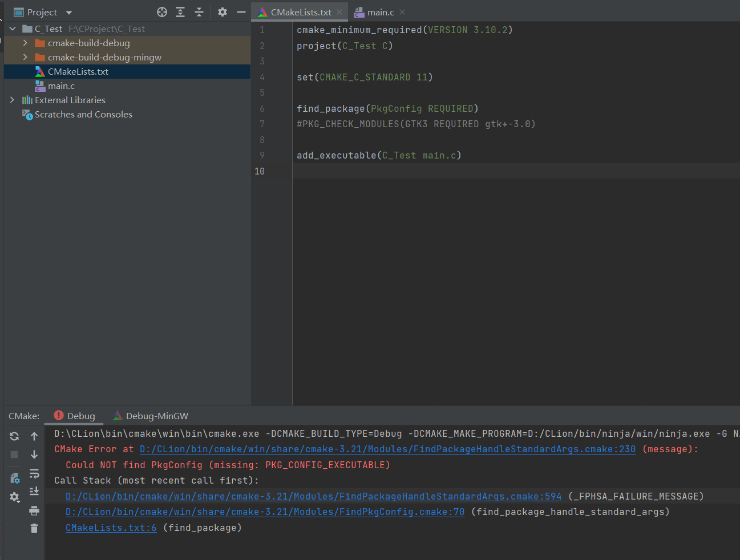Open the Project view dropdown
Viewport: 740px width, 560px height.
click(69, 13)
